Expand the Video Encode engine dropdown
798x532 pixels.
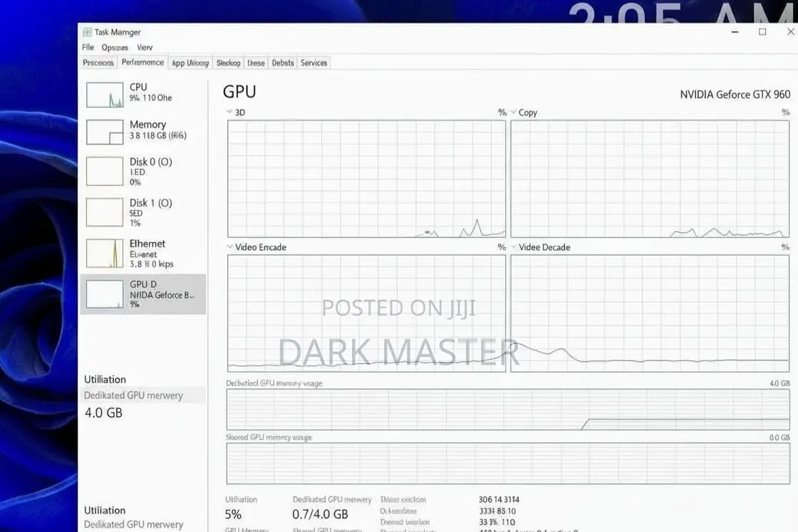(229, 246)
